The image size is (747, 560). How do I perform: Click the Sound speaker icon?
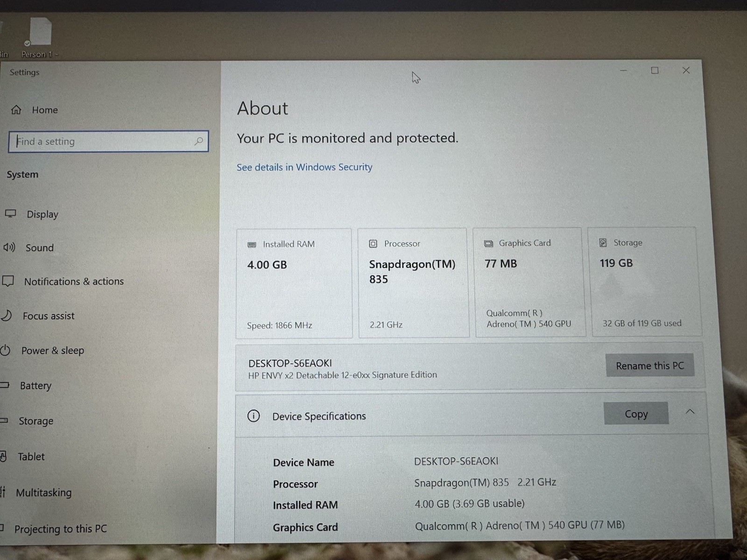coord(9,247)
